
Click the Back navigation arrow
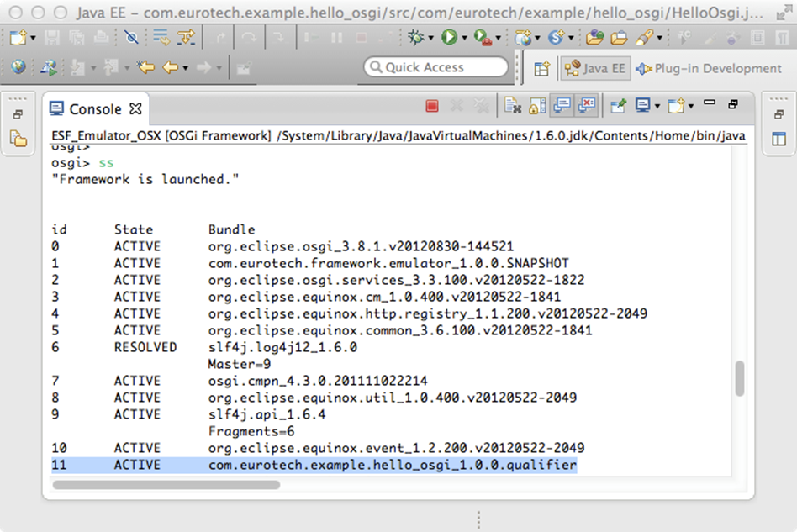point(171,67)
